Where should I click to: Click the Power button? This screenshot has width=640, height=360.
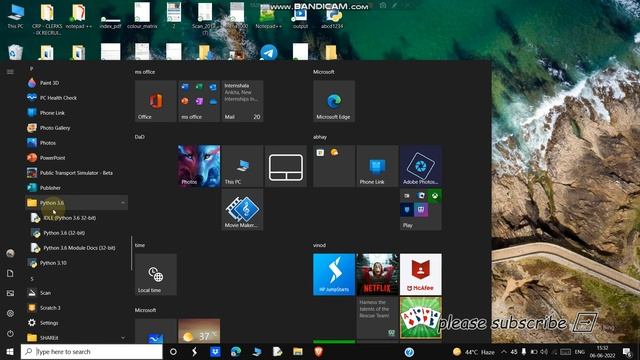[10, 333]
